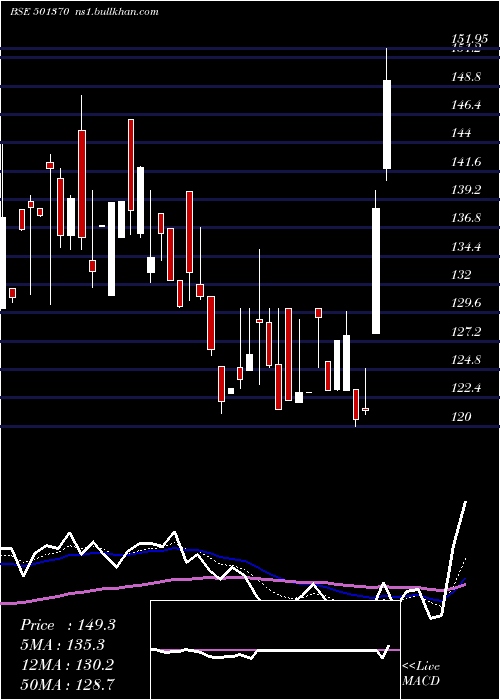
Task: Click the 129.6 price axis label
Action: [466, 303]
